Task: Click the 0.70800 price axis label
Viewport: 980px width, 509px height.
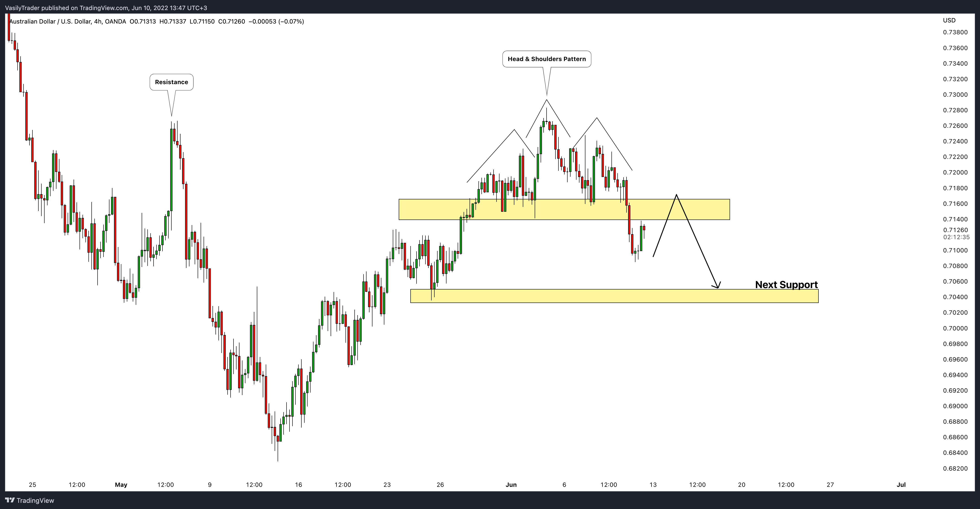Action: click(x=955, y=266)
